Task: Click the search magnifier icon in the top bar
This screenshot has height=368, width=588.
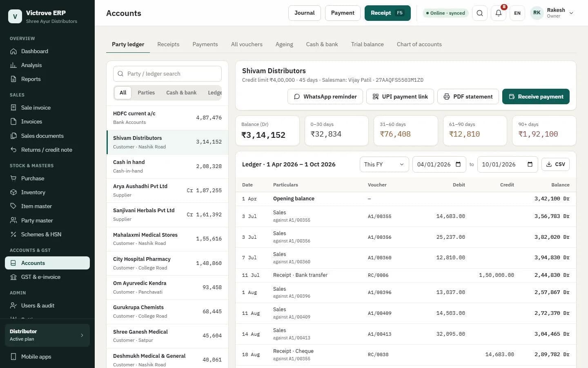Action: pyautogui.click(x=480, y=13)
